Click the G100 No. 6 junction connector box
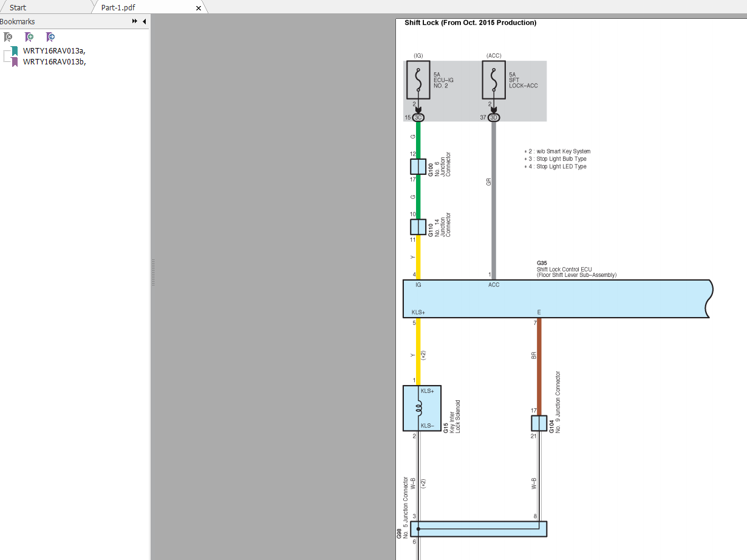This screenshot has height=560, width=747. [418, 167]
